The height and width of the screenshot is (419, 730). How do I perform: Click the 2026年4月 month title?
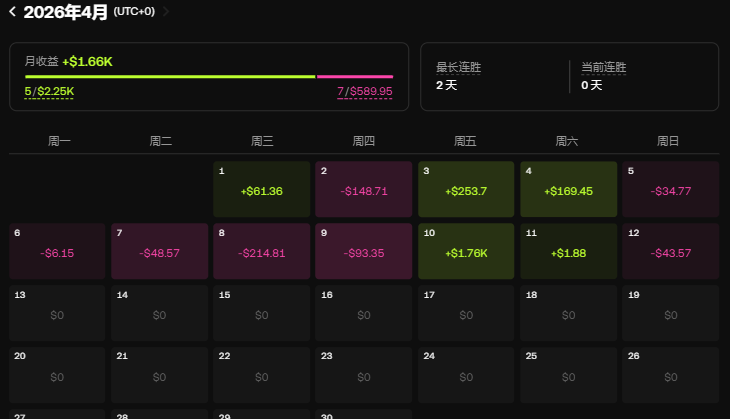pos(66,12)
